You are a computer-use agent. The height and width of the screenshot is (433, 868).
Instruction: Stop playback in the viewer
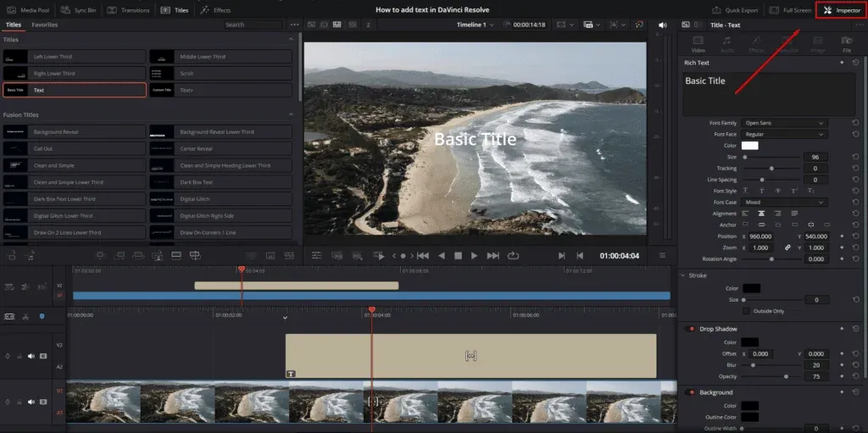point(458,255)
